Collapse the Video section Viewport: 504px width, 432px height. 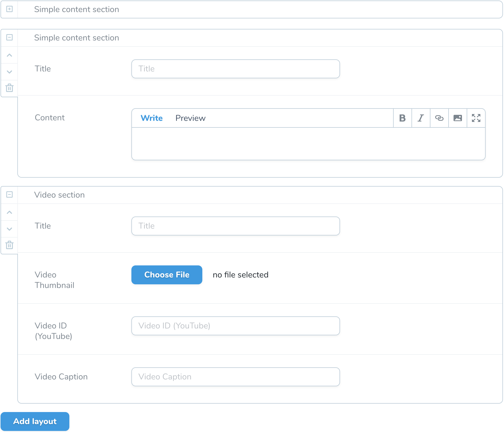tap(9, 195)
